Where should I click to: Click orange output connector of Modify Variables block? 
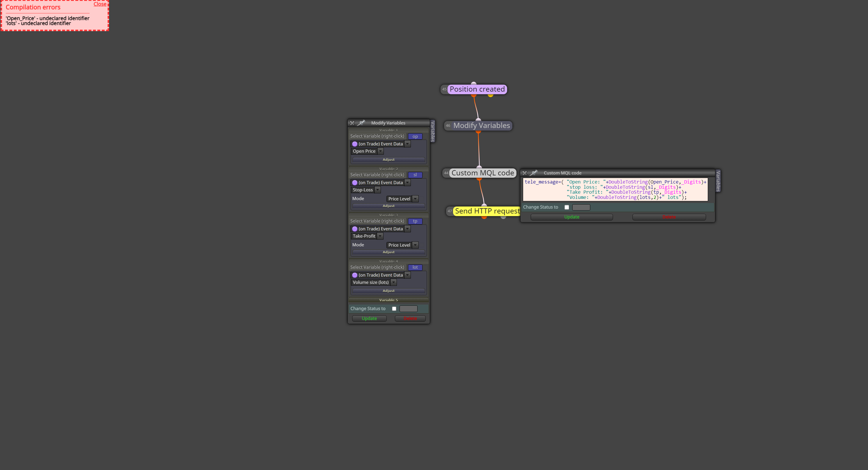(478, 132)
